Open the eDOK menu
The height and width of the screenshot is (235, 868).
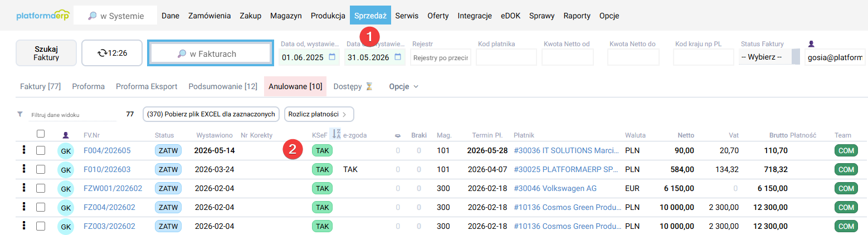[x=510, y=16]
